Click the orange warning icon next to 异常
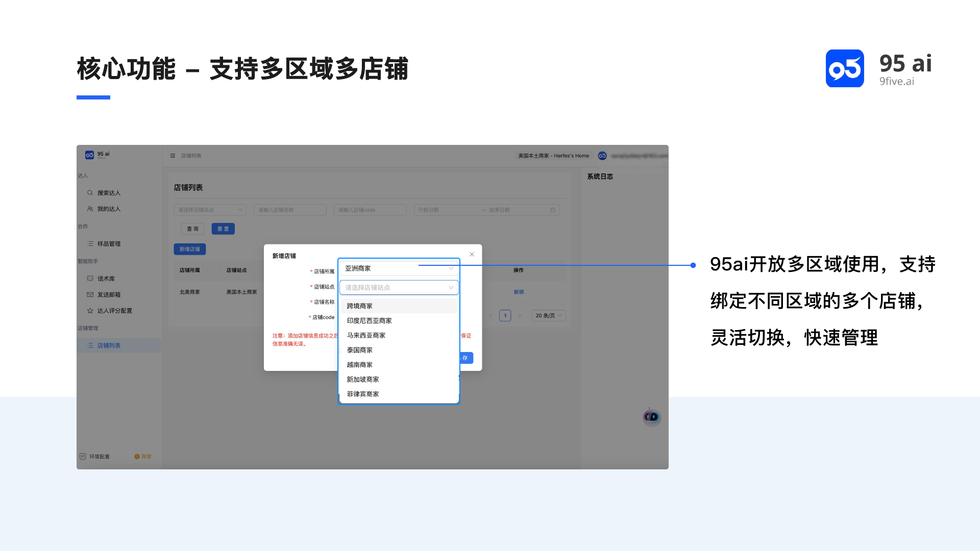The height and width of the screenshot is (551, 980). 137,456
